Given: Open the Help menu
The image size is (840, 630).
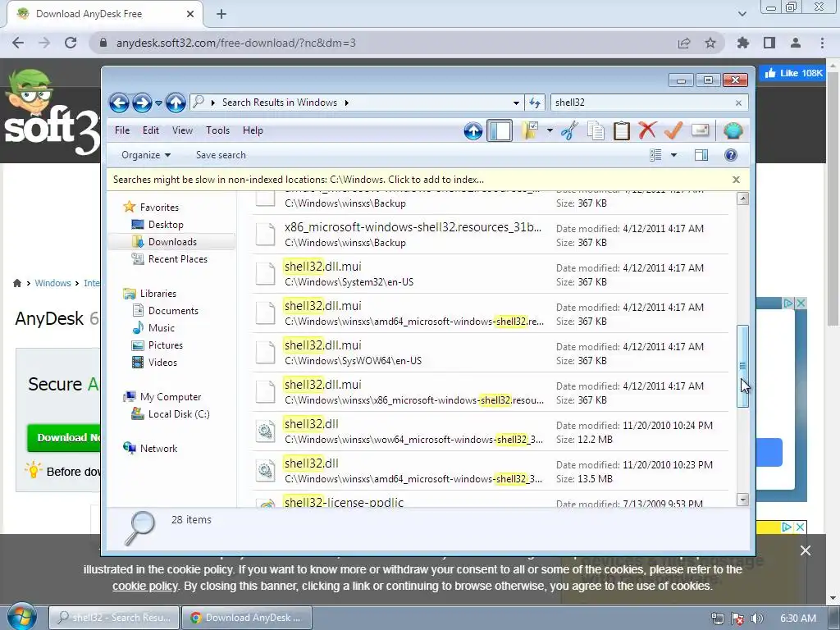Looking at the screenshot, I should (x=253, y=130).
